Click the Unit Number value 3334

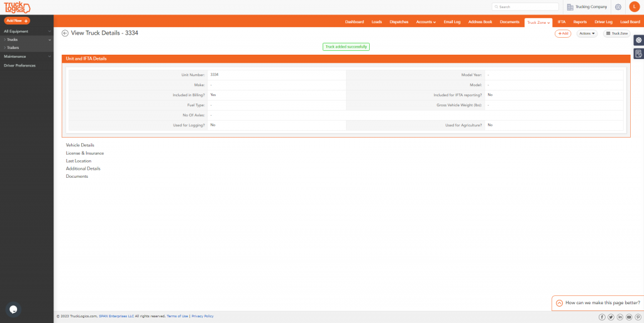[214, 75]
